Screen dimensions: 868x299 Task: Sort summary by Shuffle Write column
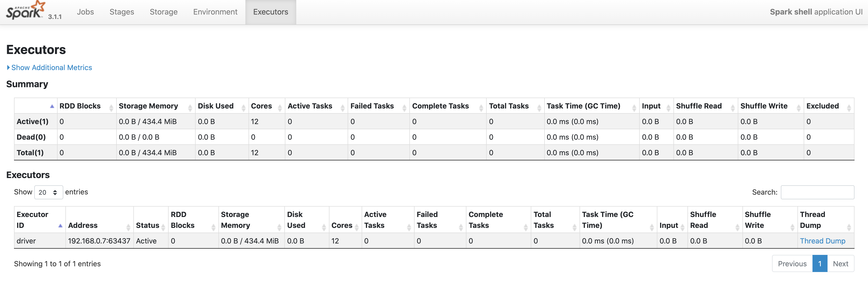click(x=764, y=106)
